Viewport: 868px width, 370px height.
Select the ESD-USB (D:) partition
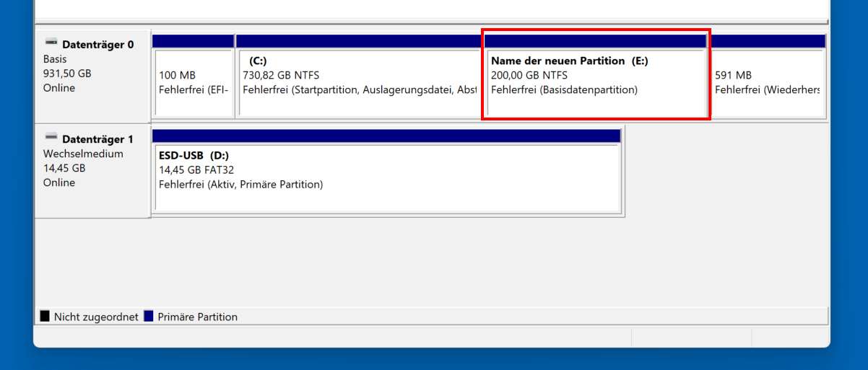(387, 172)
